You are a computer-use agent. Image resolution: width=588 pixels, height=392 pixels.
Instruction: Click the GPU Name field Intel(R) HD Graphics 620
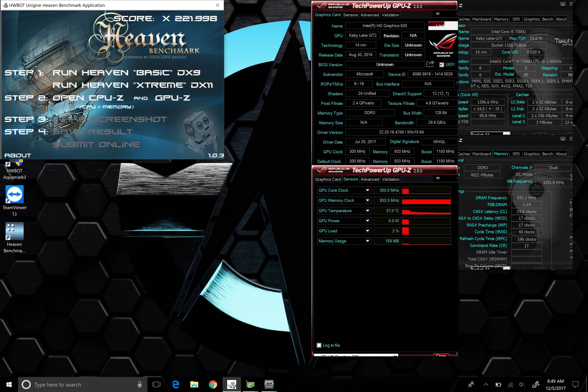(385, 26)
